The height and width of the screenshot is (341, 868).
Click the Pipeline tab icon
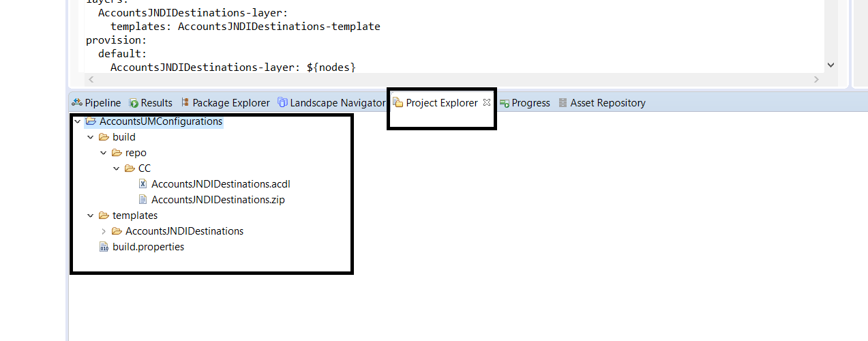(x=77, y=103)
